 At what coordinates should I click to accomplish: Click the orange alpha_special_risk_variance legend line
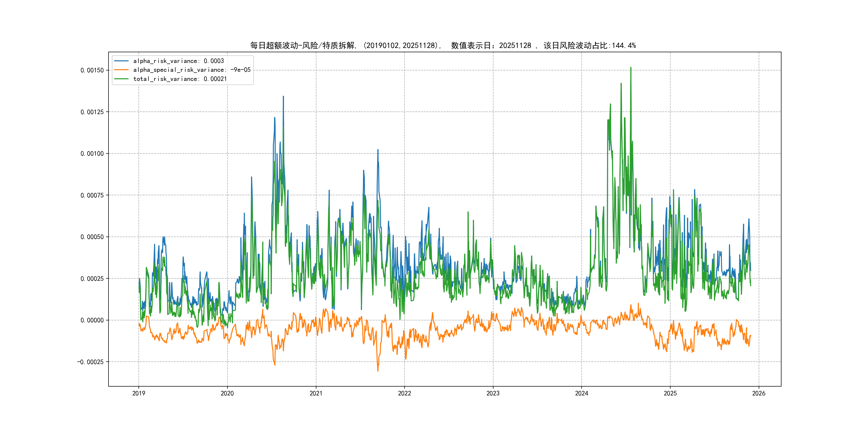click(121, 70)
